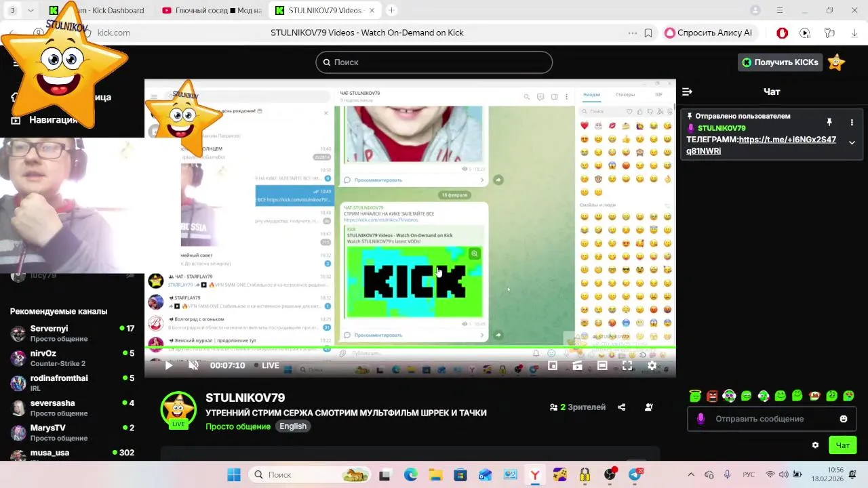Collapse the chat panel
Viewport: 868px width, 488px height.
click(x=687, y=91)
